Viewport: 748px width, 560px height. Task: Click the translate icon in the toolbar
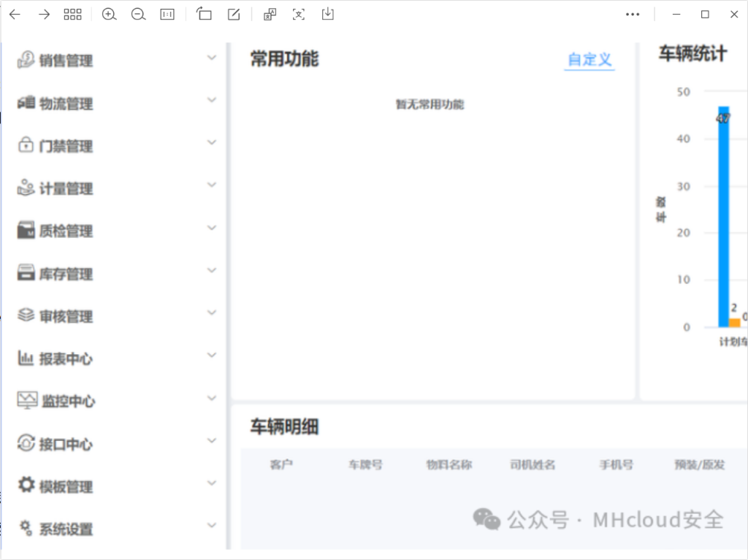[270, 14]
